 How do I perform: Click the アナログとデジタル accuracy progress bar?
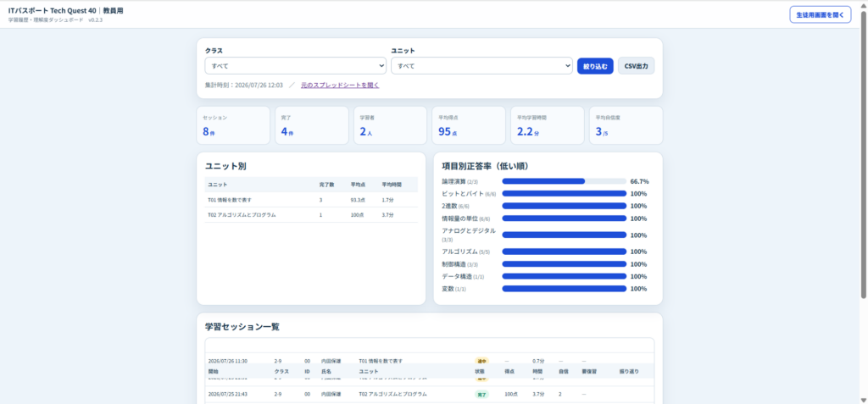pos(564,235)
